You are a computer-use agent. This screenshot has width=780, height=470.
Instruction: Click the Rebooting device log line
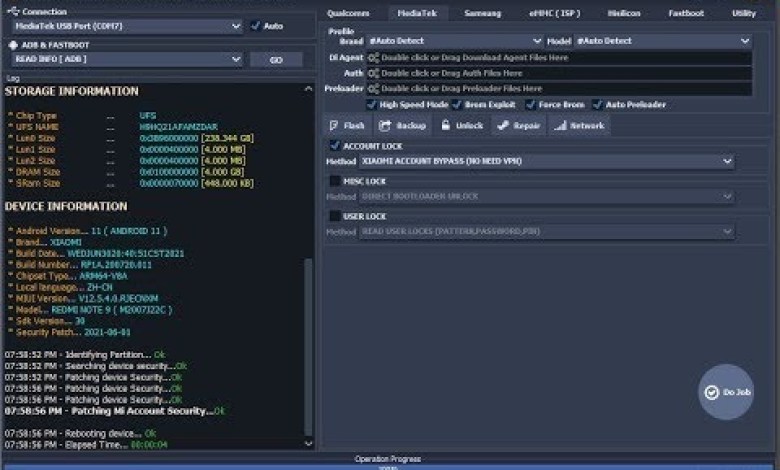coord(81,434)
